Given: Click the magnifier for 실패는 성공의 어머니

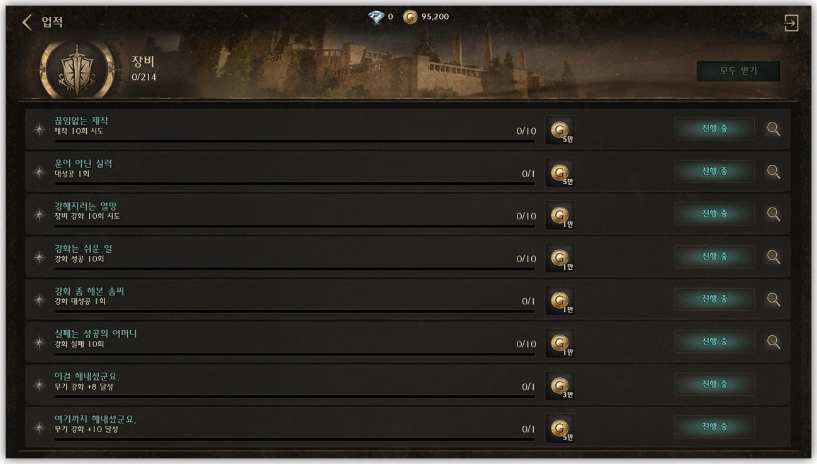Looking at the screenshot, I should click(773, 342).
